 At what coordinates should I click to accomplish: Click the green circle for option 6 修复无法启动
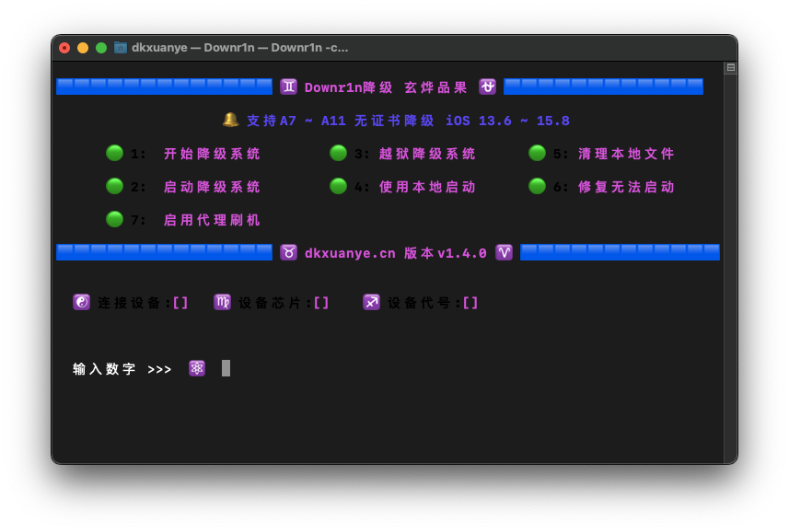tap(537, 186)
